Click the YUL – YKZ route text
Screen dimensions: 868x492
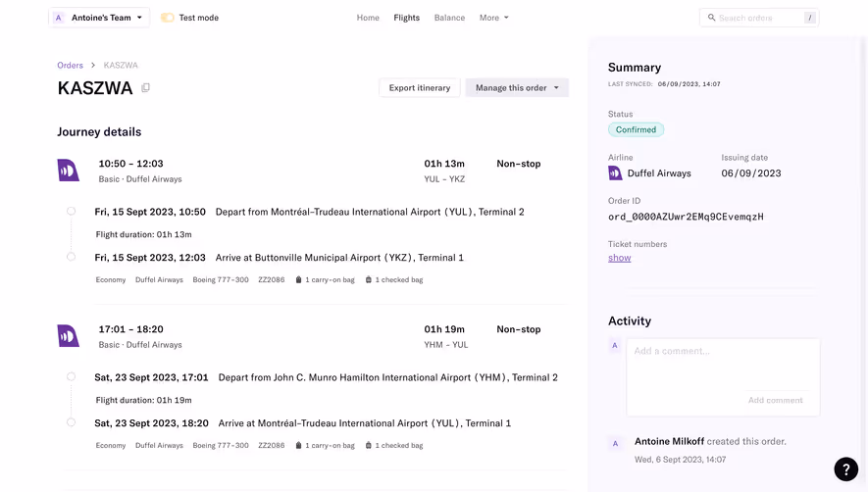tap(444, 178)
